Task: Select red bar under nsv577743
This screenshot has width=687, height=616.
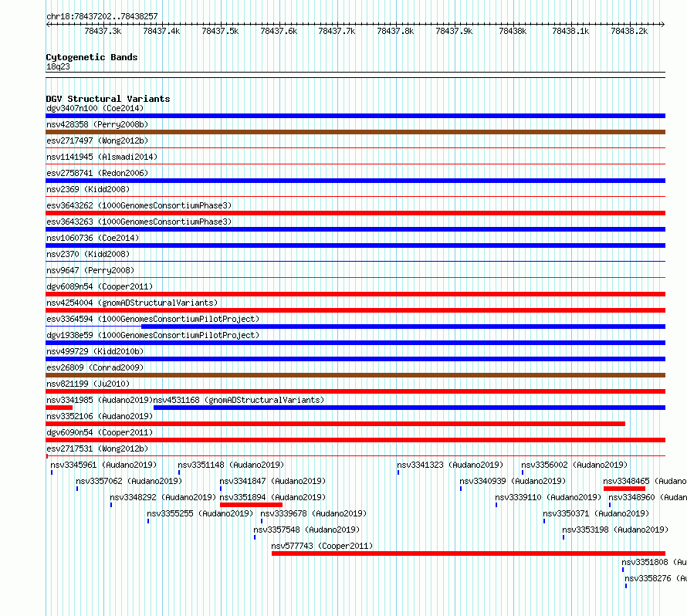Action: click(x=469, y=553)
